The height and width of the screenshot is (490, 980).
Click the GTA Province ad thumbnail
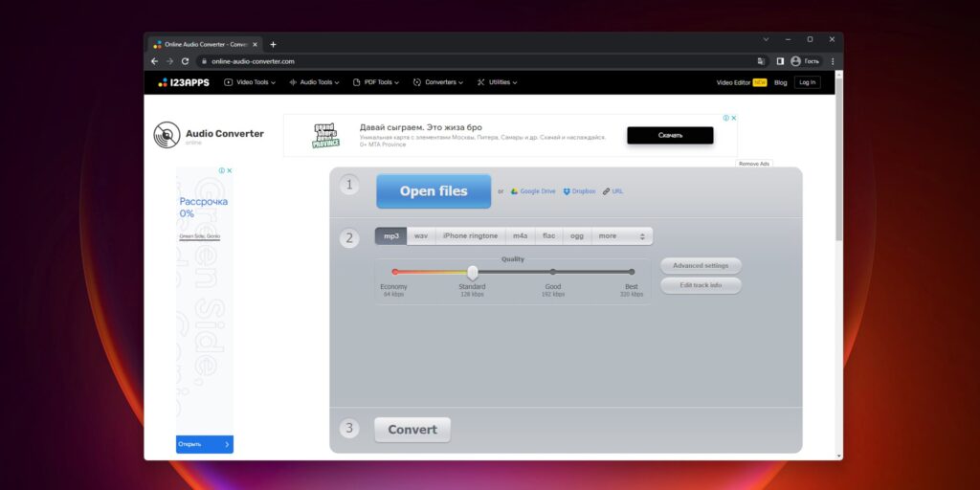(x=325, y=136)
